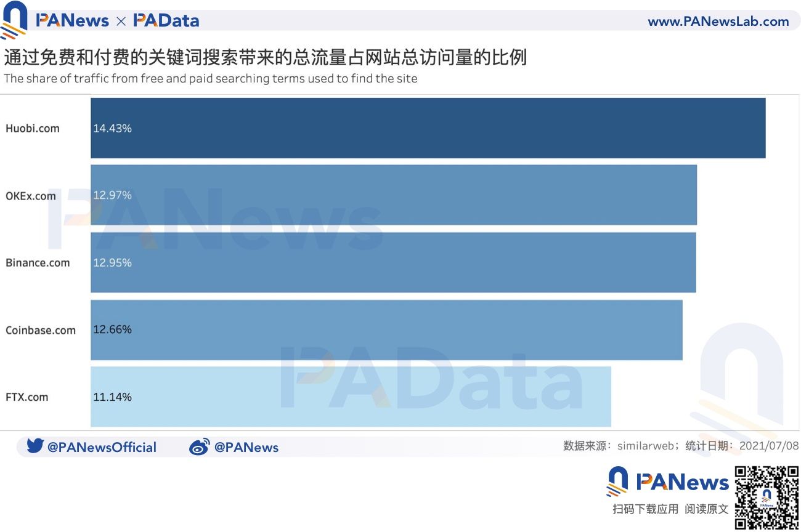This screenshot has width=801, height=532.
Task: Click the 12.95% value label
Action: (x=112, y=262)
